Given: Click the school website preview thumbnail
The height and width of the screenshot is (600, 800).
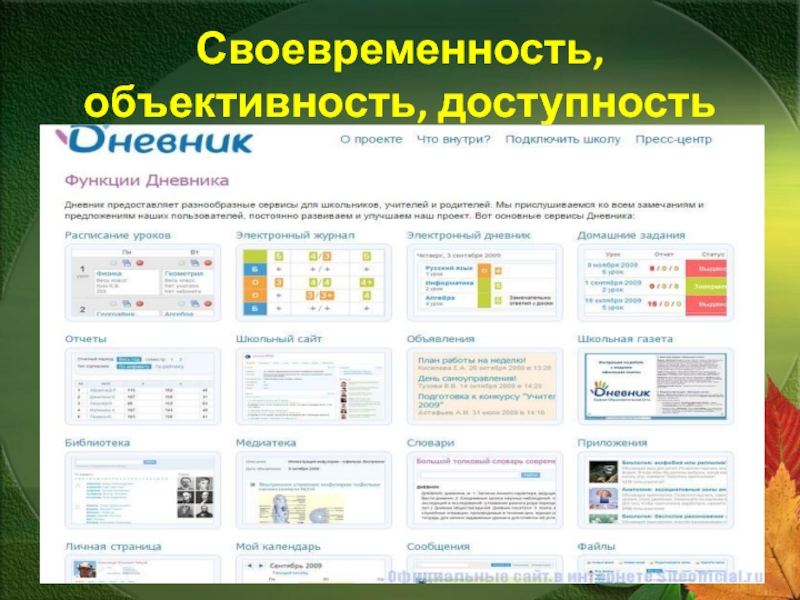Looking at the screenshot, I should 314,386.
